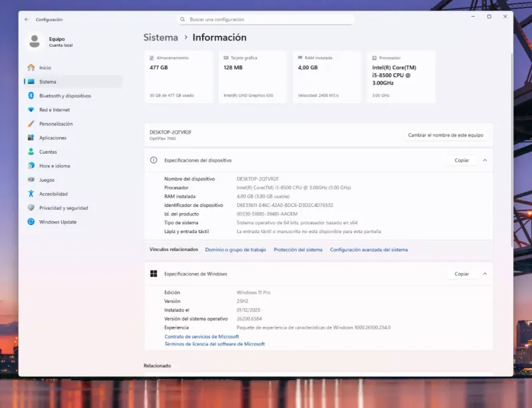This screenshot has width=532, height=408.
Task: Copy the Windows specifications
Action: tap(462, 274)
